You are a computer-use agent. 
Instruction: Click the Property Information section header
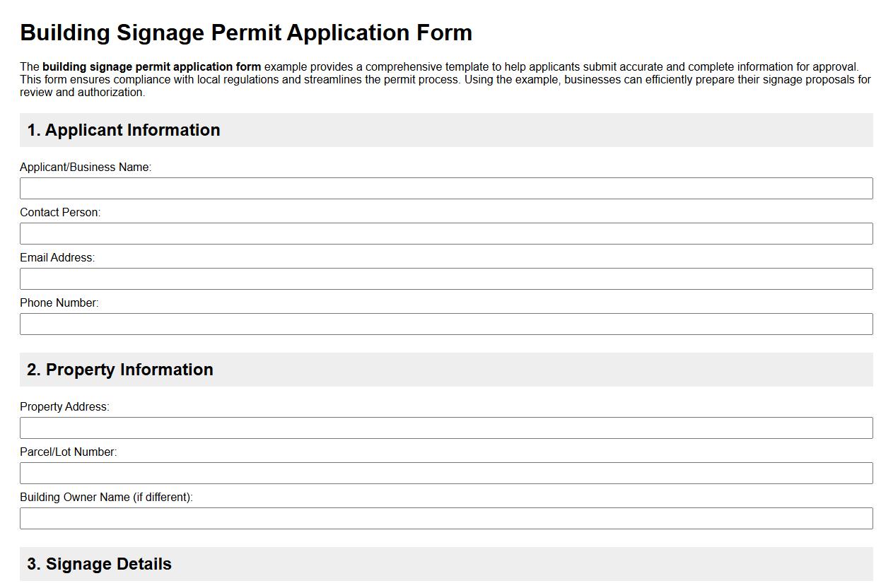click(x=119, y=370)
